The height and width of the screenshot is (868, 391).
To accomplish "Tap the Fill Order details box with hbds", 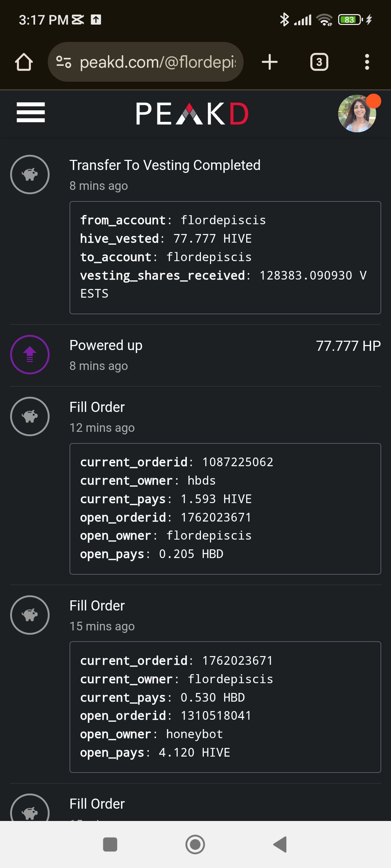I will pos(225,508).
